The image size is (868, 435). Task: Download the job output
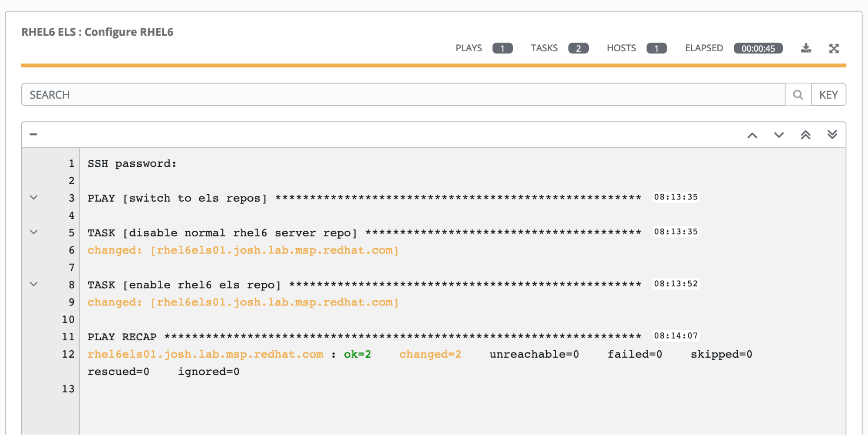tap(806, 48)
